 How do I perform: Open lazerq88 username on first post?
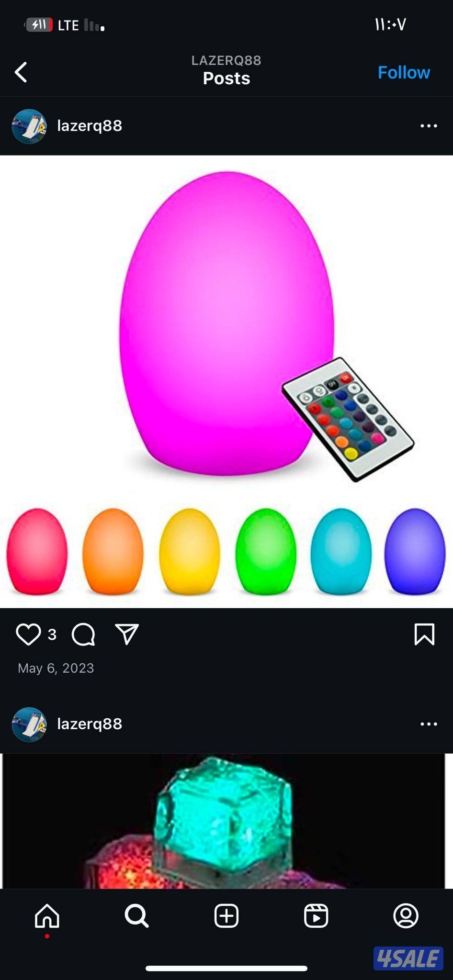(90, 126)
